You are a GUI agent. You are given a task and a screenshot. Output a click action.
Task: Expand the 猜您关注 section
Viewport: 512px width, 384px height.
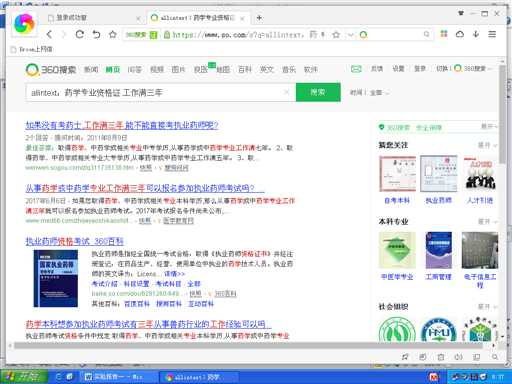pyautogui.click(x=487, y=145)
